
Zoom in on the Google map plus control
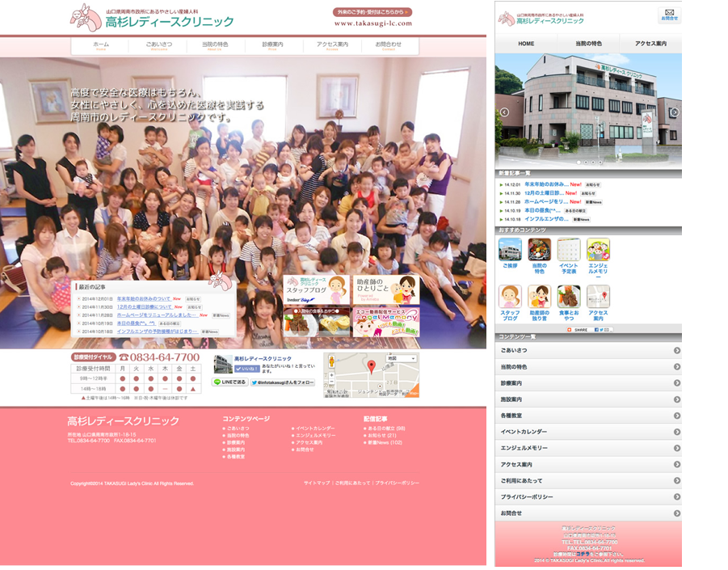331,375
